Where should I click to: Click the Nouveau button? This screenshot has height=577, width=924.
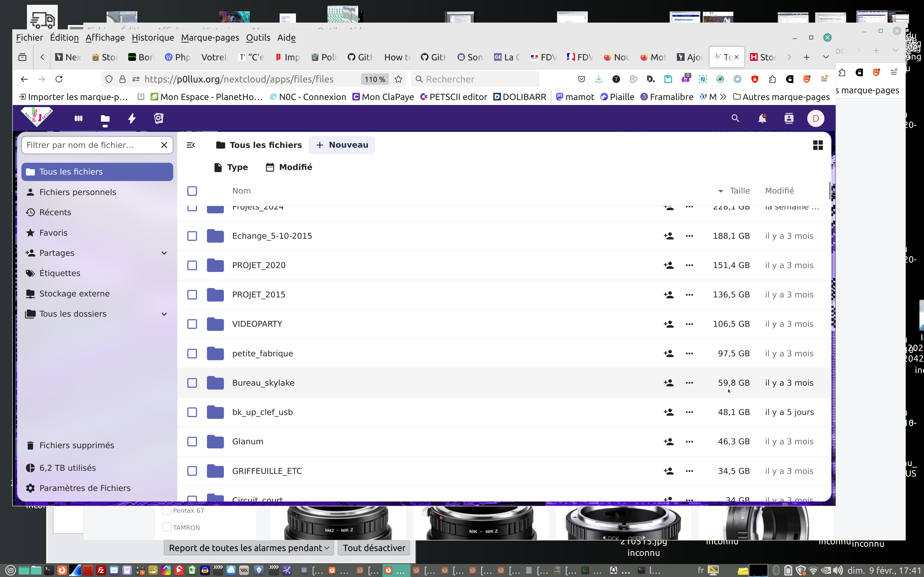[x=342, y=145]
